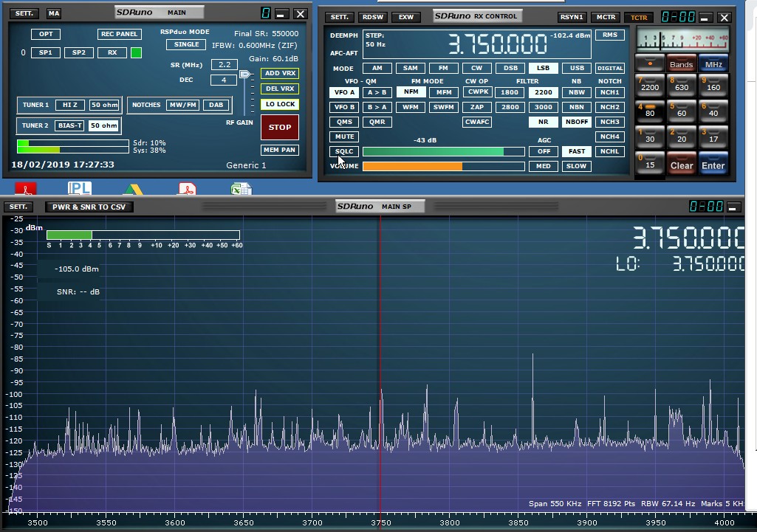Image resolution: width=757 pixels, height=532 pixels.
Task: Click the green SP1 status indicator square
Action: click(136, 52)
